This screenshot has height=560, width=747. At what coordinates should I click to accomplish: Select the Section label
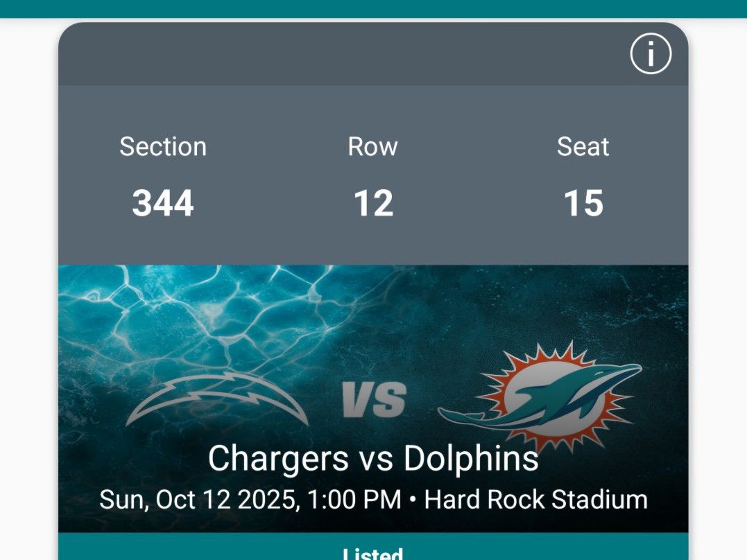click(x=163, y=147)
